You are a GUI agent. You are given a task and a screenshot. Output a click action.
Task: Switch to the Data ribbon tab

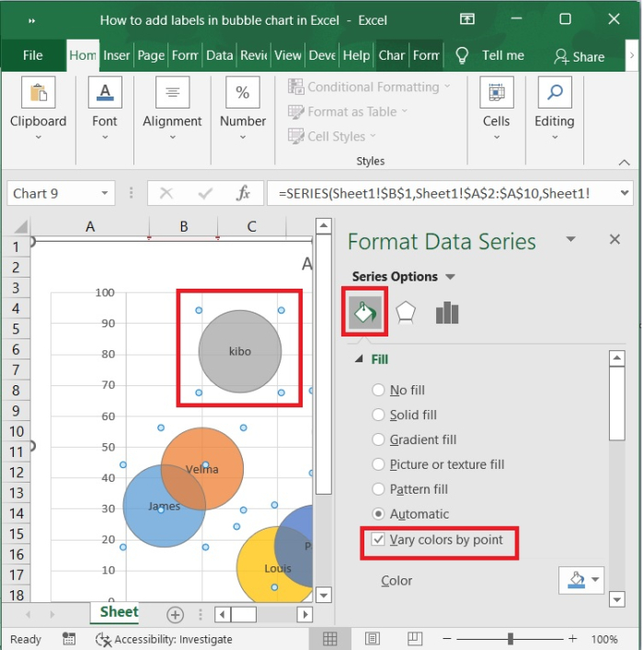[220, 55]
